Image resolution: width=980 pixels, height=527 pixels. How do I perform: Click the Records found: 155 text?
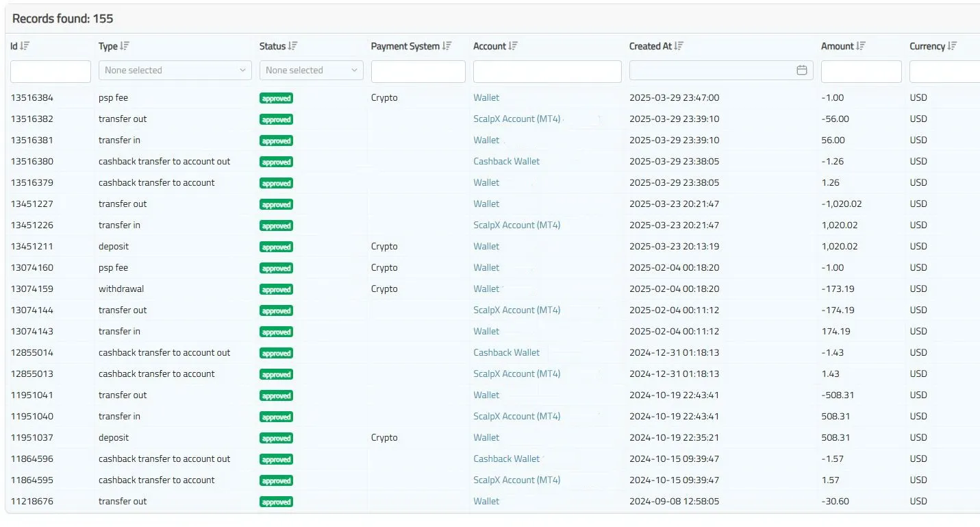tap(63, 19)
